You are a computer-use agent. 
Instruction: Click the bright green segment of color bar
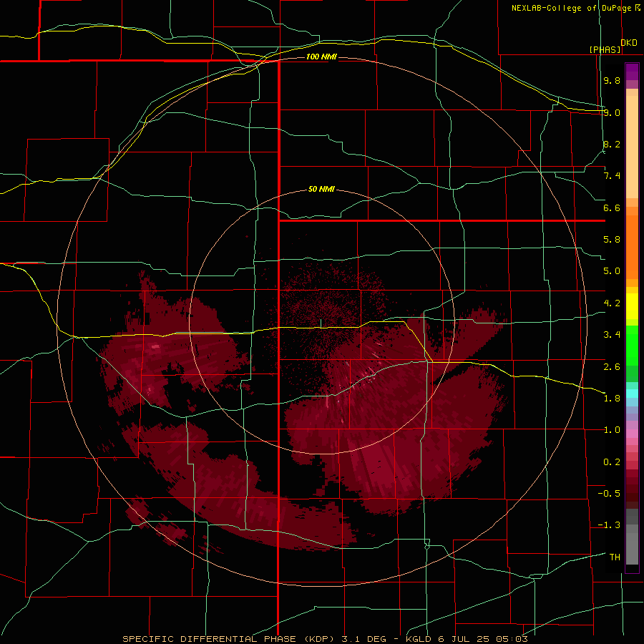[632, 346]
